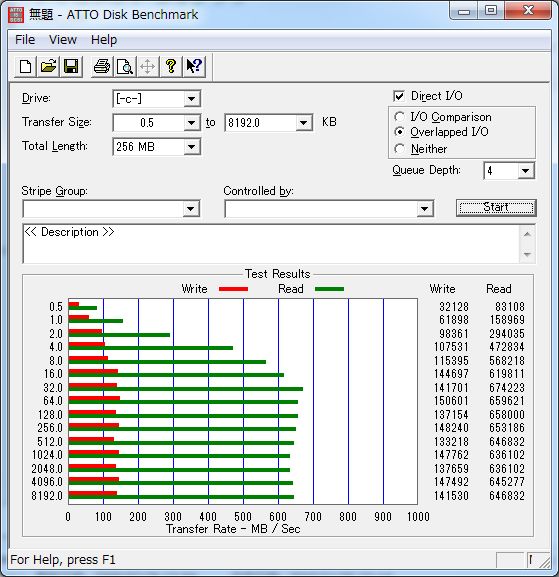Activate context help pointer icon
Screen dimensions: 559x577
click(x=194, y=67)
